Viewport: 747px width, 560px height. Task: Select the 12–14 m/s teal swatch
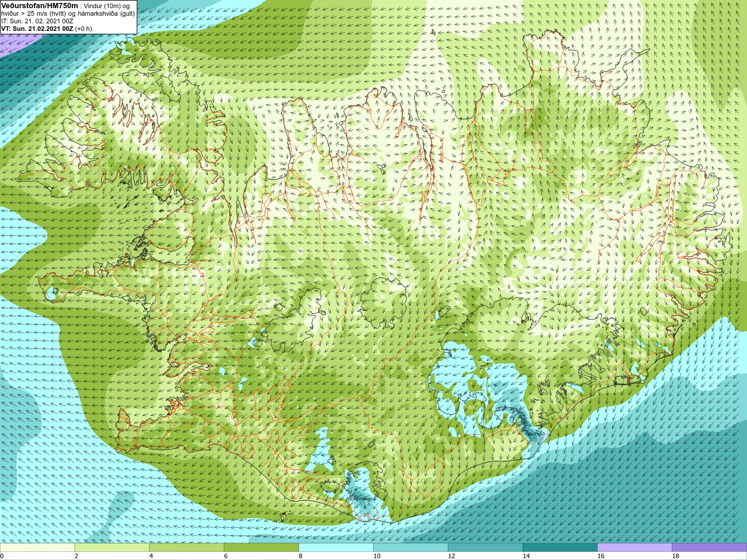(x=486, y=548)
